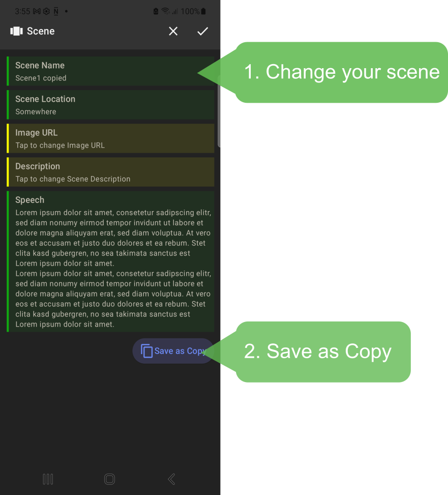Tap the battery icon beside 100%
The width and height of the screenshot is (448, 495).
203,11
